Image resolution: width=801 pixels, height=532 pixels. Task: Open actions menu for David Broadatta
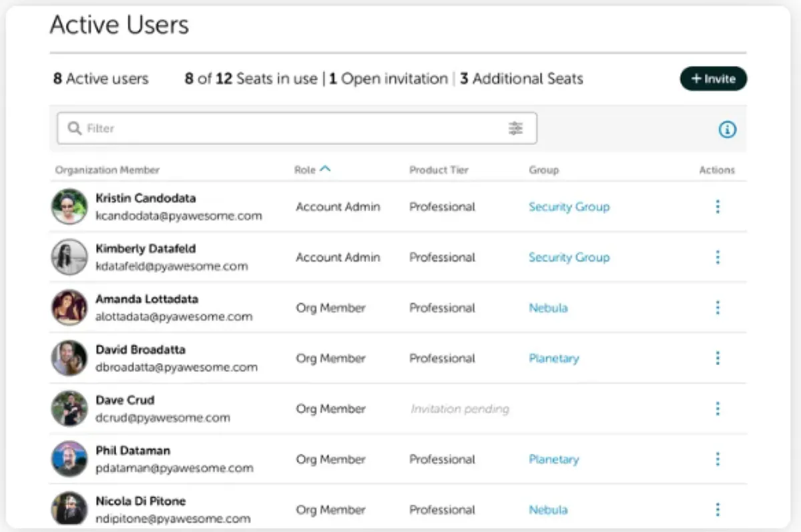pyautogui.click(x=718, y=358)
